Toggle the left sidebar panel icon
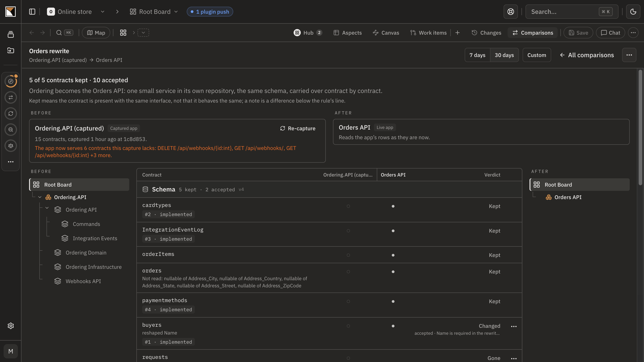The height and width of the screenshot is (362, 644). [32, 12]
